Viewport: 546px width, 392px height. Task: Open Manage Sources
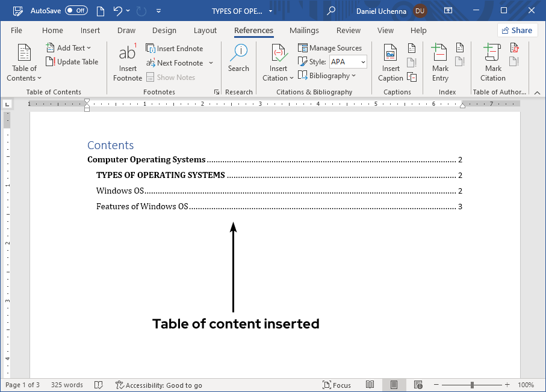pyautogui.click(x=330, y=47)
